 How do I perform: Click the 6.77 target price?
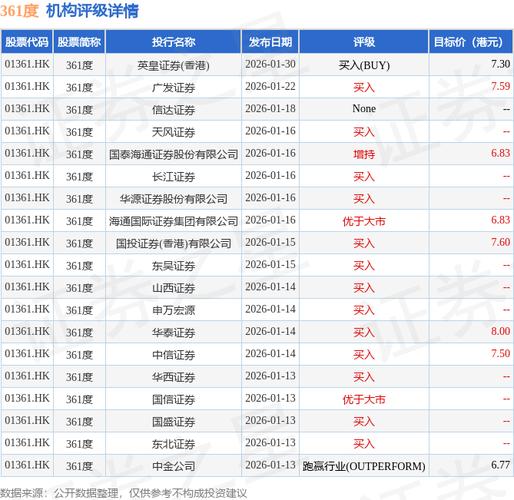[x=500, y=465]
